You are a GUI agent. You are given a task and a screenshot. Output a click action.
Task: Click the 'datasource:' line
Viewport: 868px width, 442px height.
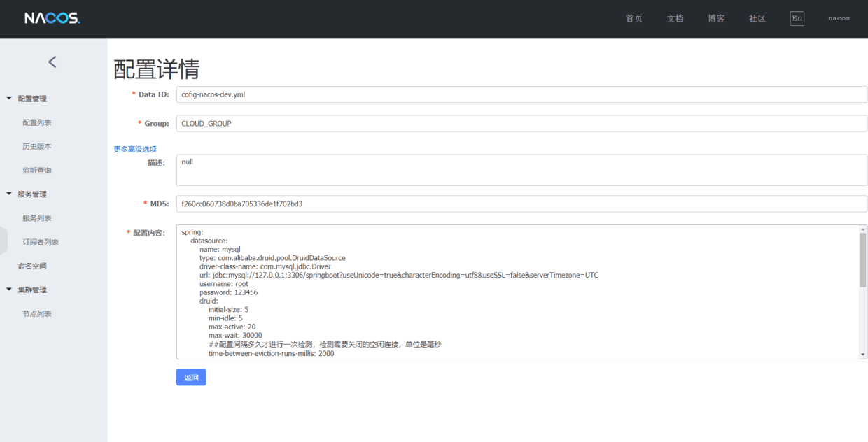pos(209,241)
